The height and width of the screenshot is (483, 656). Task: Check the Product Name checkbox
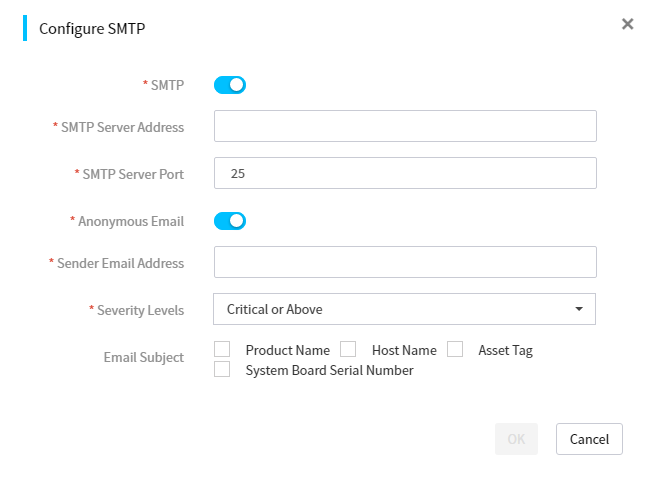(x=222, y=349)
